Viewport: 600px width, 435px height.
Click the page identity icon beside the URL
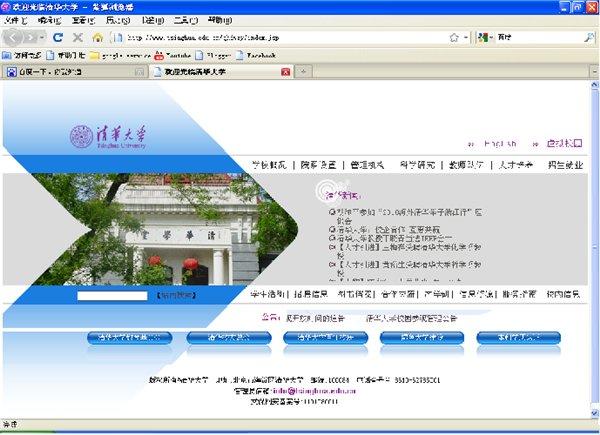pos(117,37)
